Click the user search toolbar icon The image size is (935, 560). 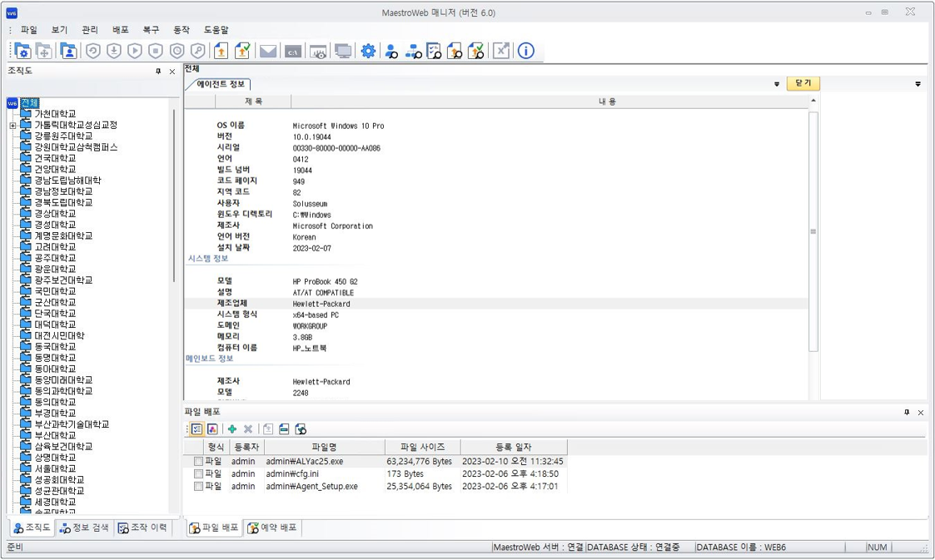(391, 51)
